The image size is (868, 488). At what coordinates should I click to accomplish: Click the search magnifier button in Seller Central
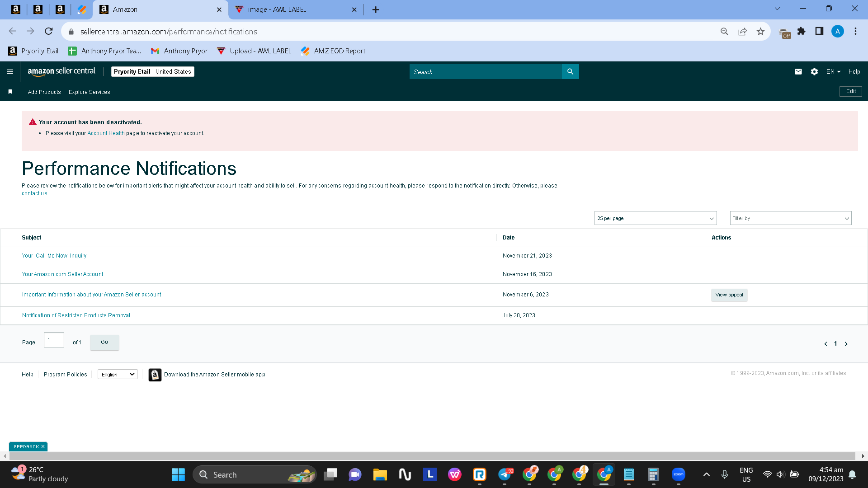click(571, 72)
